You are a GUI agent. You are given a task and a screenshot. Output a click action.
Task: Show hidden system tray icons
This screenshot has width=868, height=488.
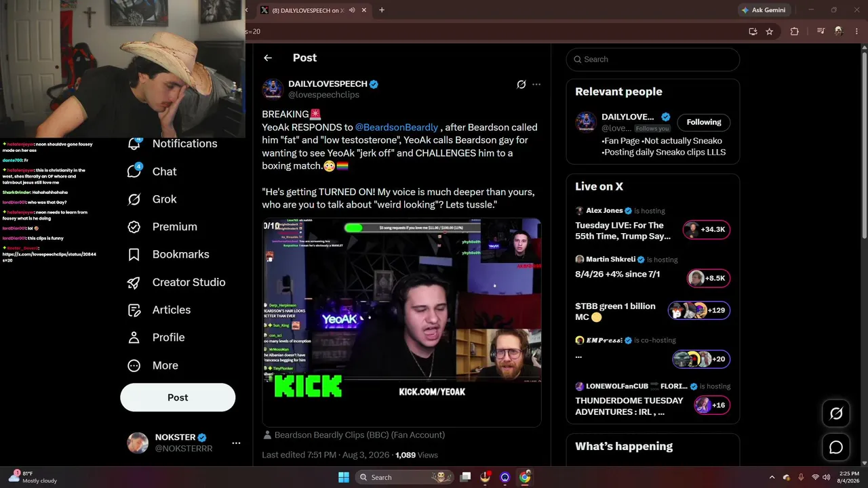click(772, 477)
